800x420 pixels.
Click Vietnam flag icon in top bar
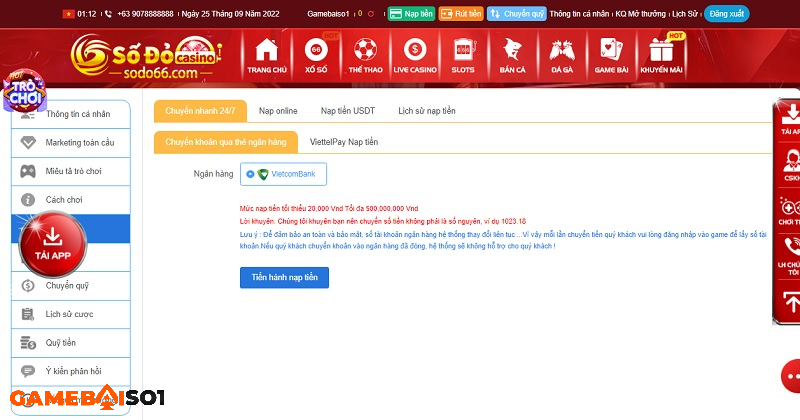point(68,14)
